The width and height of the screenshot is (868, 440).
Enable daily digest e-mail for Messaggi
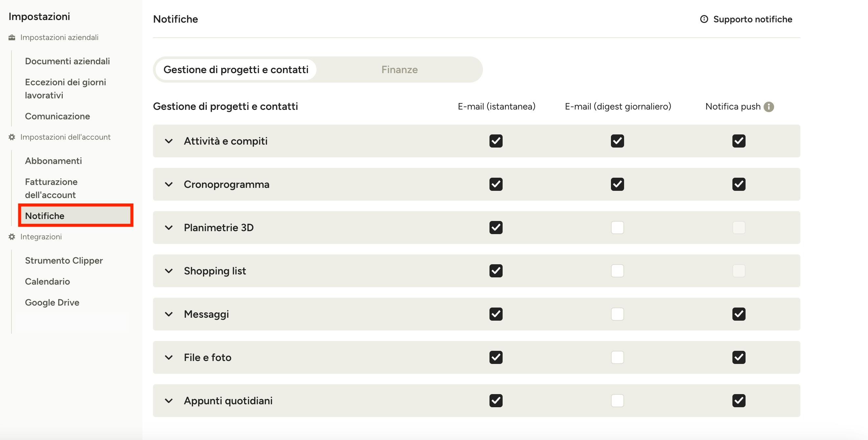coord(617,314)
